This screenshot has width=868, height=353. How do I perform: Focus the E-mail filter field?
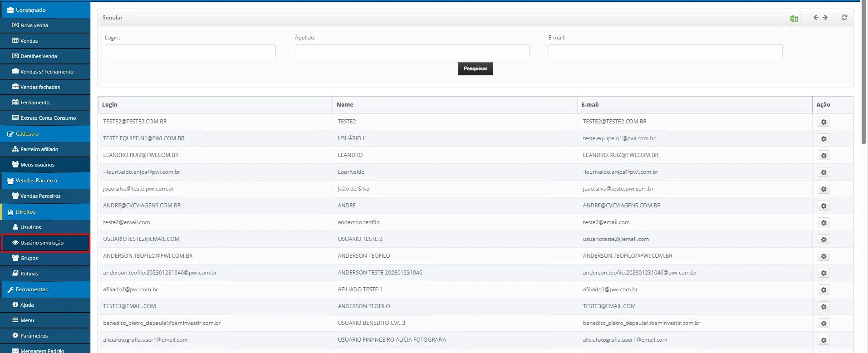pyautogui.click(x=665, y=51)
